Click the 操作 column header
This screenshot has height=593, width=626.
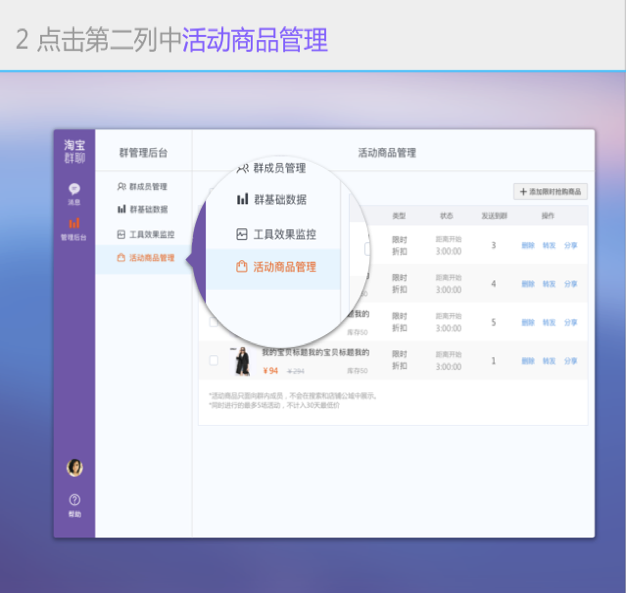click(x=548, y=216)
